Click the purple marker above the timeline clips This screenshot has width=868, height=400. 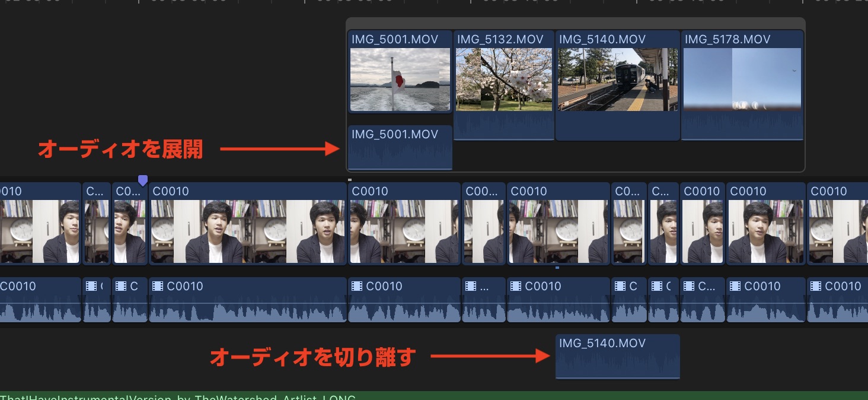(x=142, y=180)
